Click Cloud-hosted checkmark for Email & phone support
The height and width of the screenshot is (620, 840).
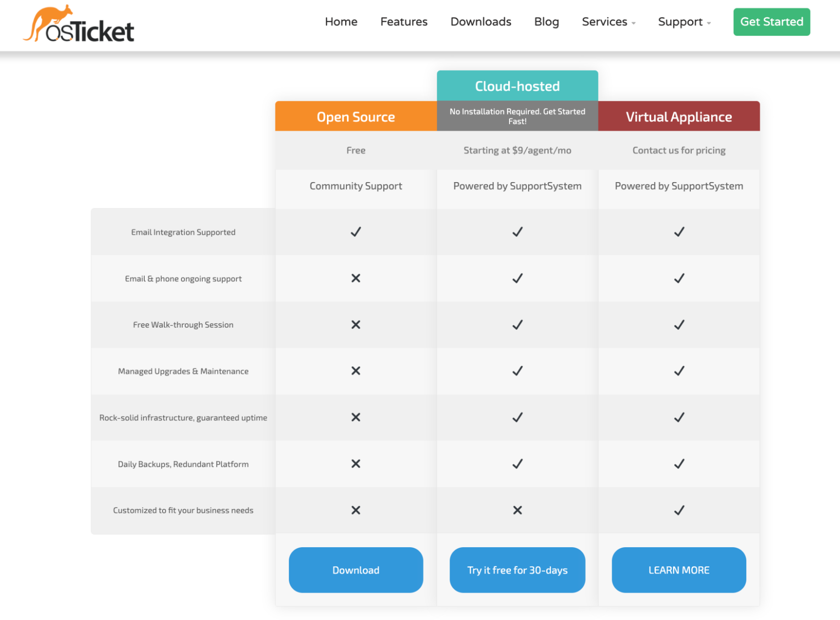coord(518,278)
